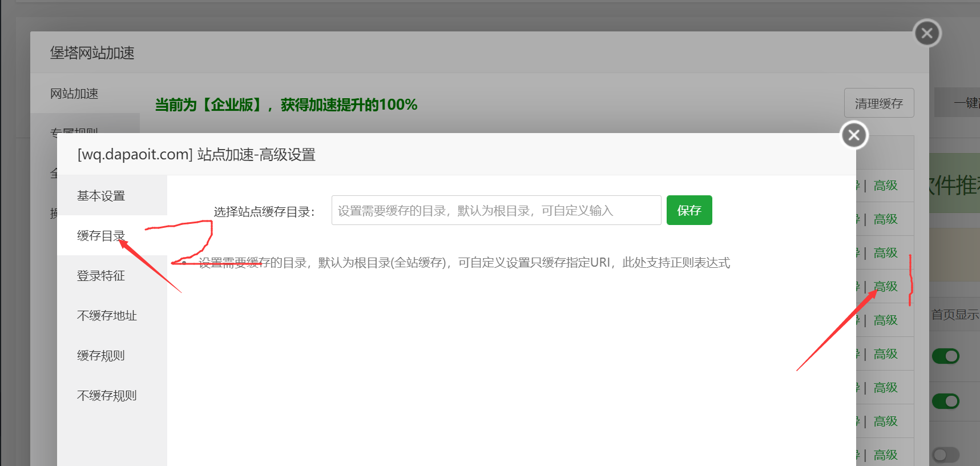Select the 缓存目录 tab
The image size is (980, 466).
pyautogui.click(x=112, y=235)
